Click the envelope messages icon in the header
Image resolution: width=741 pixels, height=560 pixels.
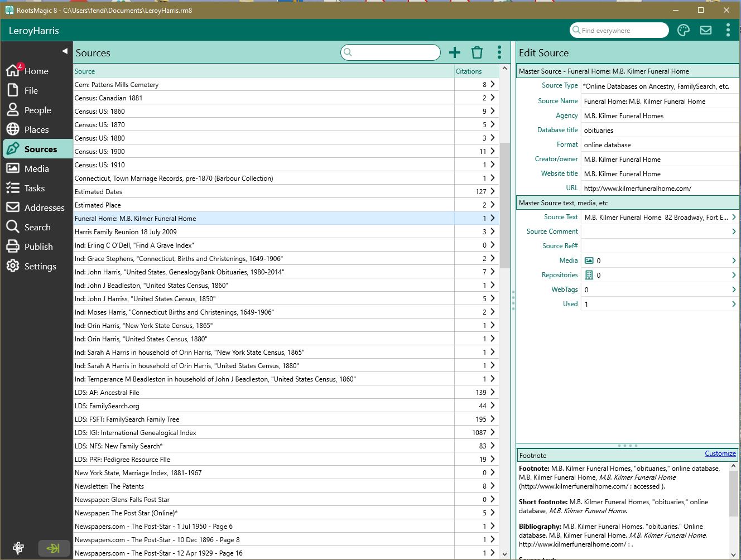pyautogui.click(x=706, y=30)
